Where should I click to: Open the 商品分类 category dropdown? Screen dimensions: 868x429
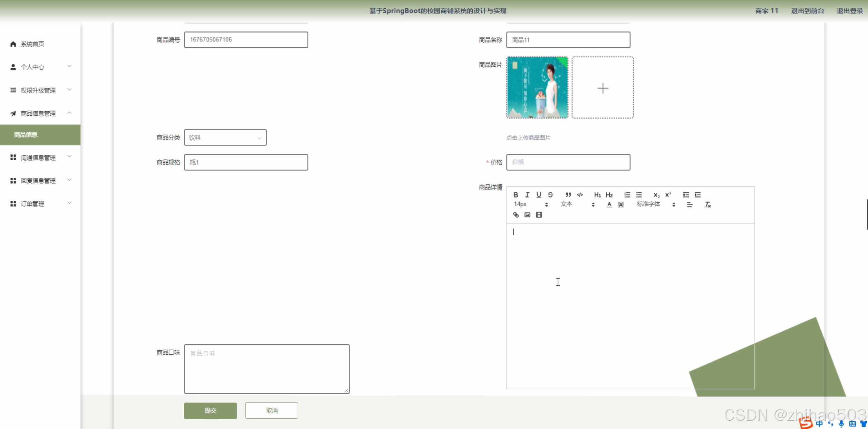point(225,137)
